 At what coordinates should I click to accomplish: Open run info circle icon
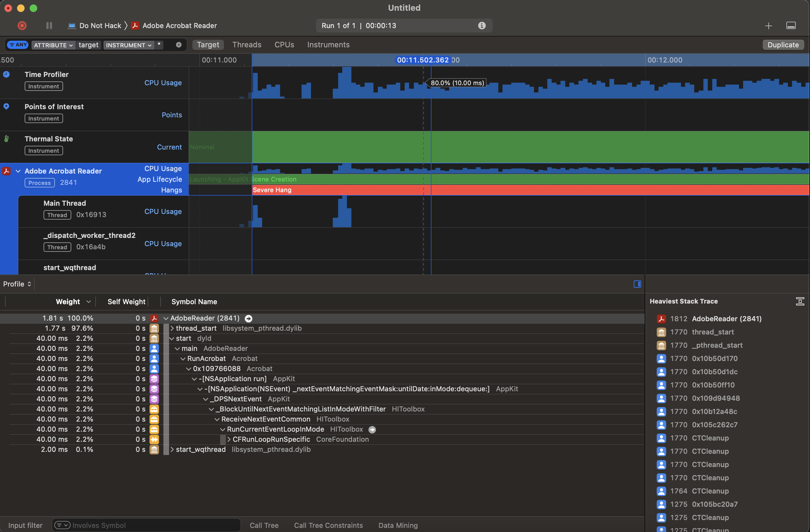482,26
